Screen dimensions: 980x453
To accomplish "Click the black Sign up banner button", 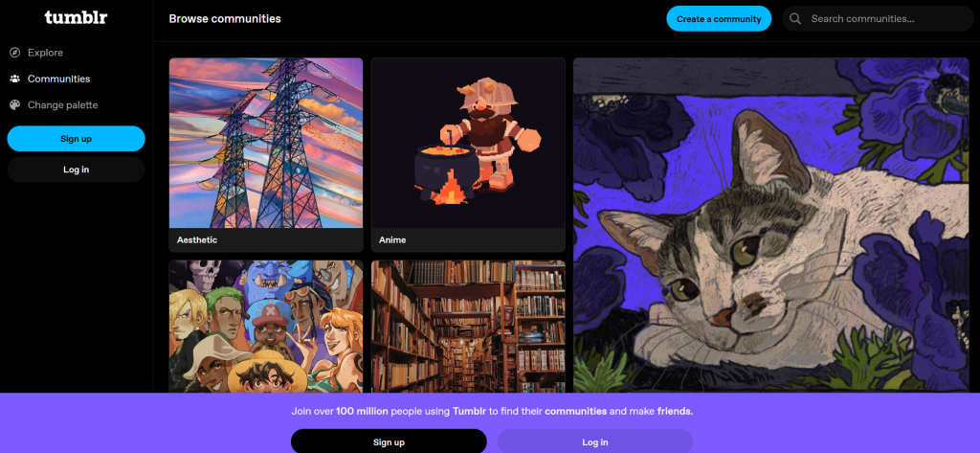I will [x=389, y=442].
